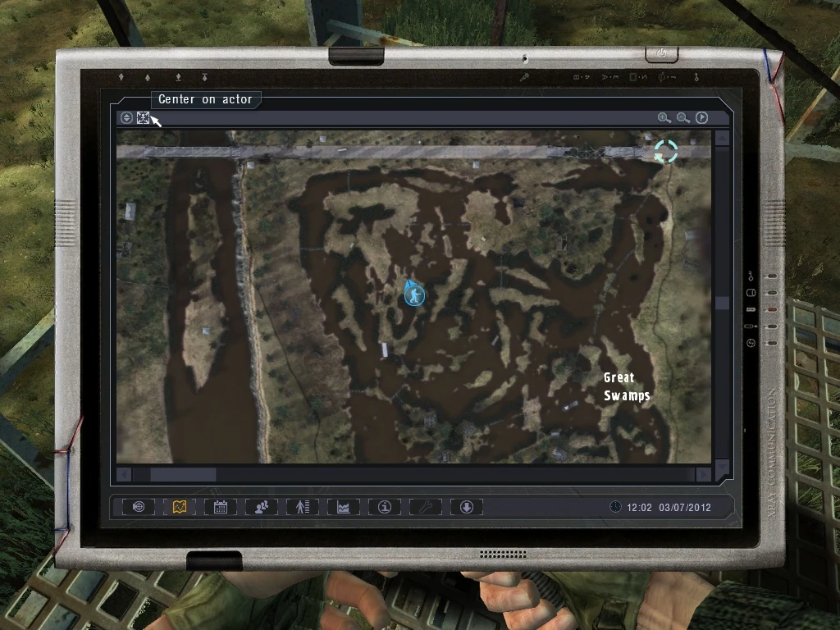Click the time reading 12:02

click(639, 507)
